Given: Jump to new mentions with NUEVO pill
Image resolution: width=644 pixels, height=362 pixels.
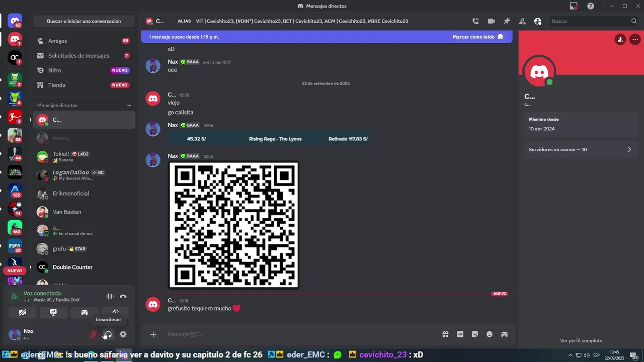Looking at the screenshot, I should 15,270.
